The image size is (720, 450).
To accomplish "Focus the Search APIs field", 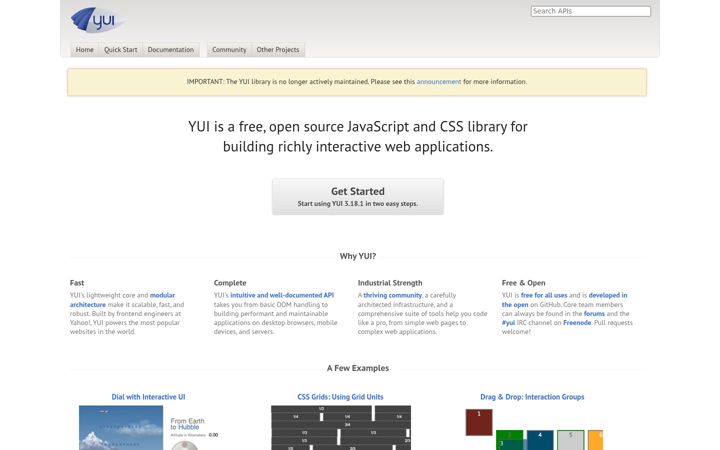I will 591,11.
